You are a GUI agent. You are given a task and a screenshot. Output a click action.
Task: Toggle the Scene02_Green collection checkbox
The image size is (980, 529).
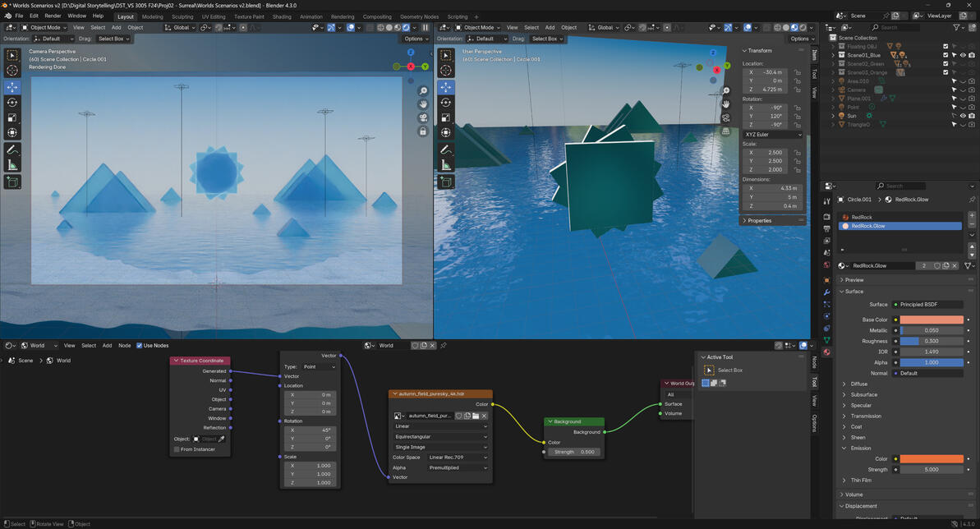(945, 64)
